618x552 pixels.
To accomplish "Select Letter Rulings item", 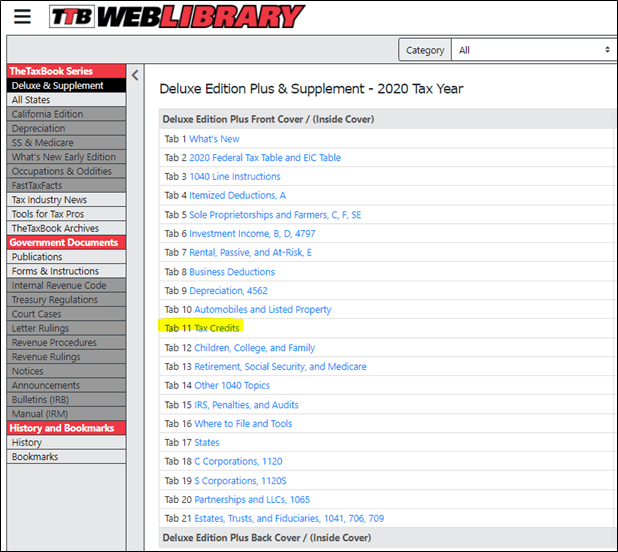I will coord(66,328).
